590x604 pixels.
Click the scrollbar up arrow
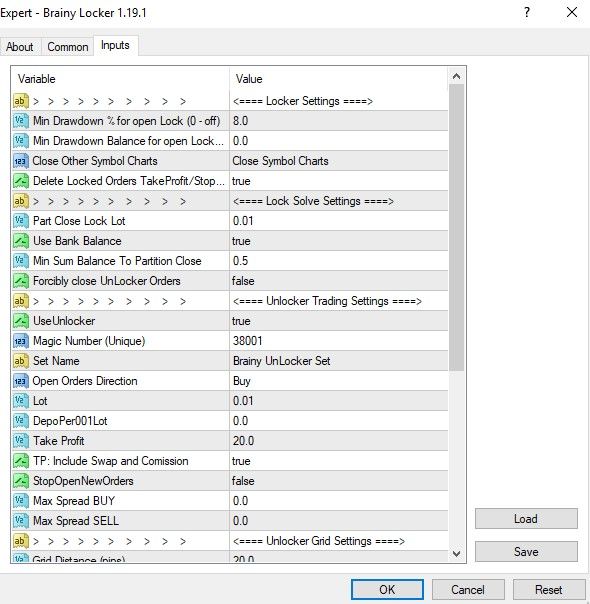[x=456, y=76]
